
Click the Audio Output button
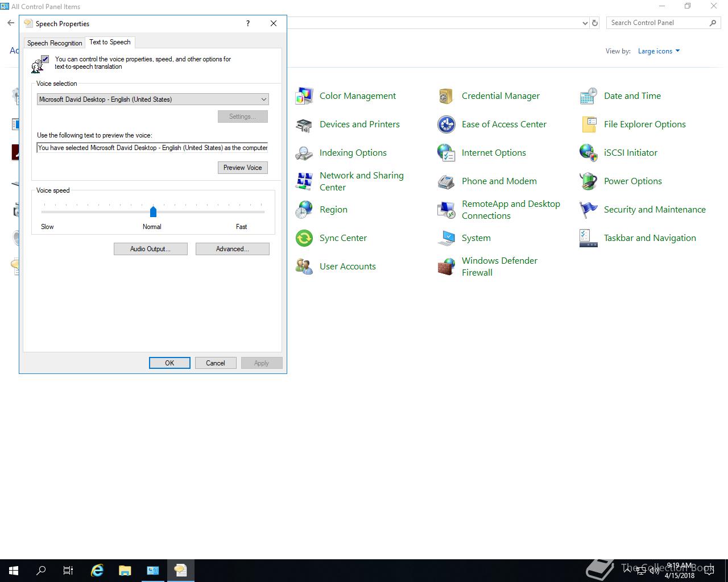pos(150,249)
